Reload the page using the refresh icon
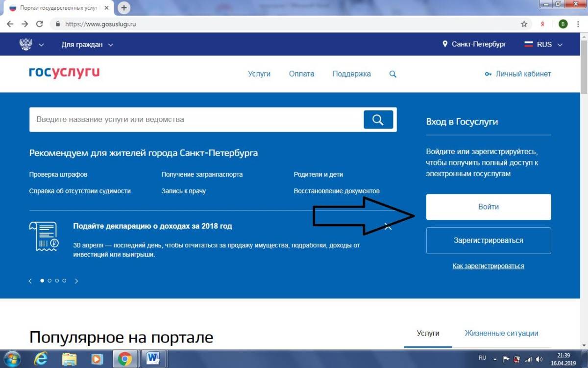588x368 pixels. [40, 24]
